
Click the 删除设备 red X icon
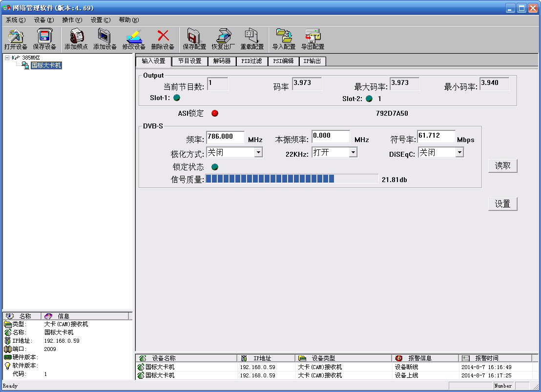pyautogui.click(x=163, y=36)
